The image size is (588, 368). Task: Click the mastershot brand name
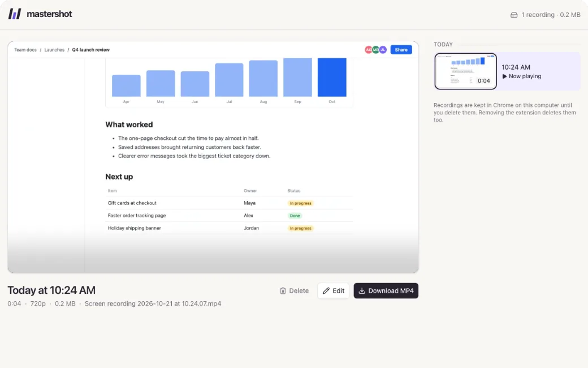[49, 14]
